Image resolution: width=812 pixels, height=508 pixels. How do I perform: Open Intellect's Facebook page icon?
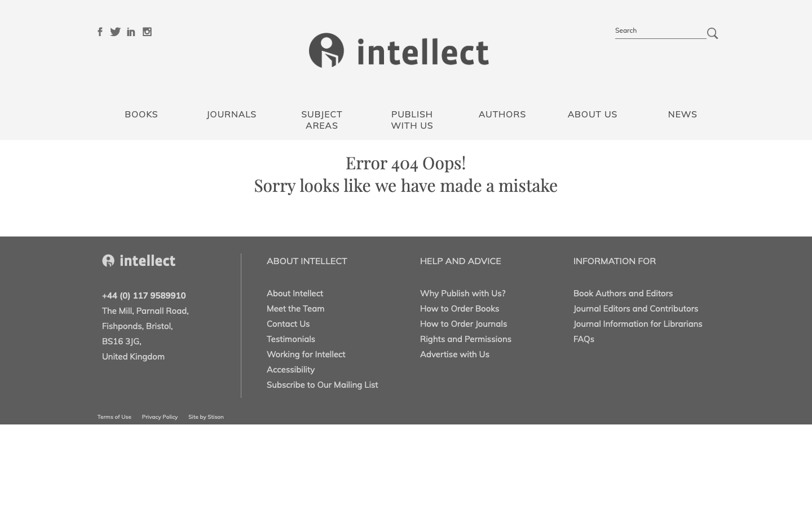pyautogui.click(x=100, y=32)
